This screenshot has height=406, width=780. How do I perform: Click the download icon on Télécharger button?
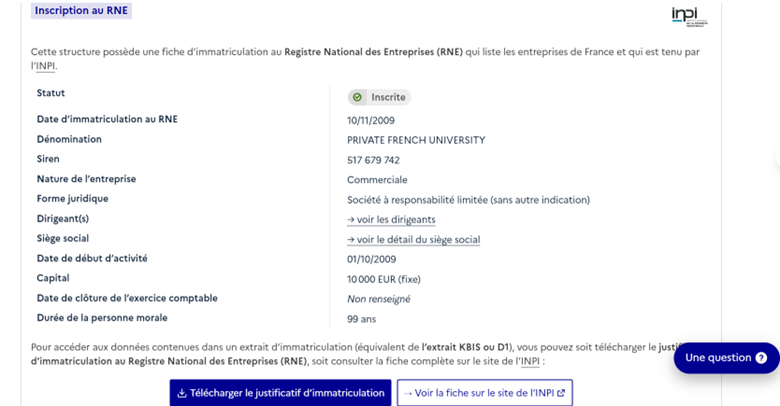click(181, 393)
